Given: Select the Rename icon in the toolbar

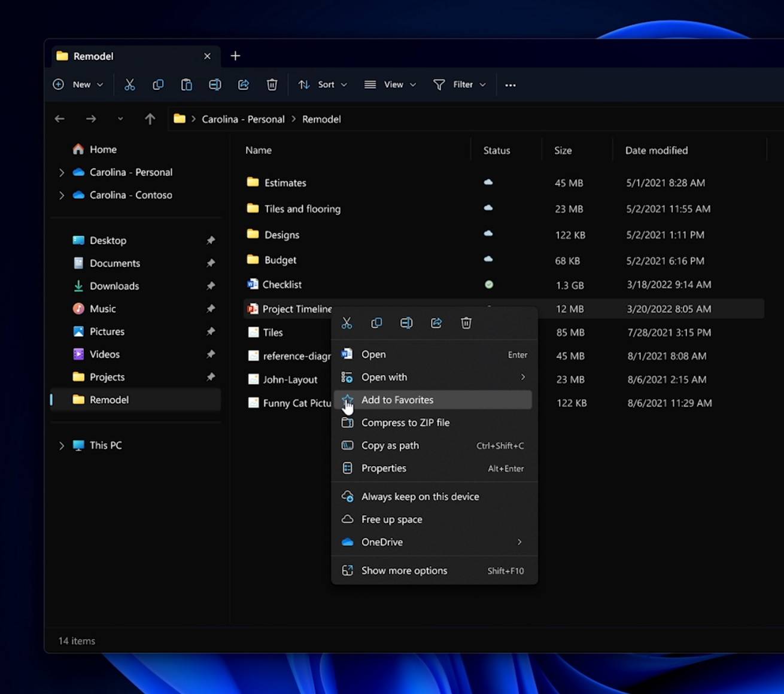Looking at the screenshot, I should [215, 84].
